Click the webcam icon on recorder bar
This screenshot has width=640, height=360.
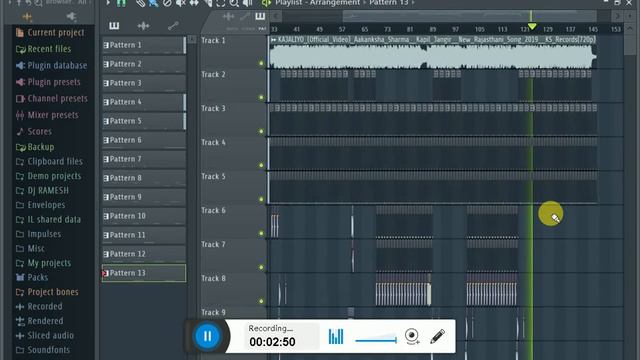click(412, 336)
